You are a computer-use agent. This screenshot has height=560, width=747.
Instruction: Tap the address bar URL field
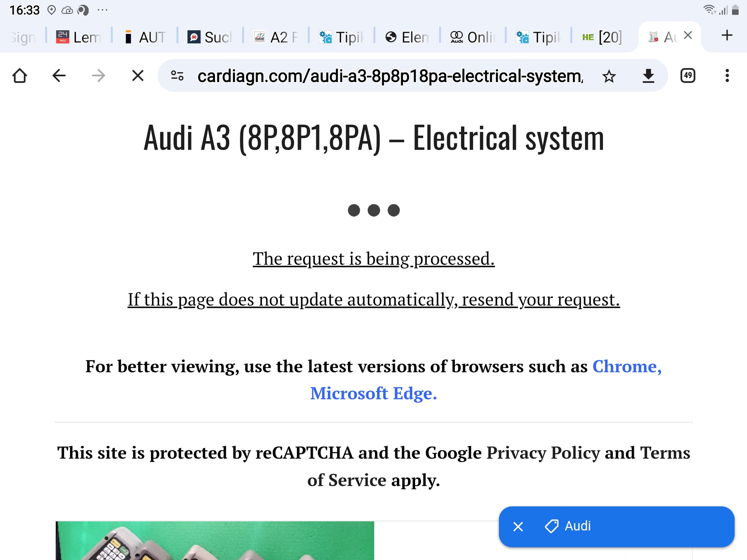pos(389,76)
